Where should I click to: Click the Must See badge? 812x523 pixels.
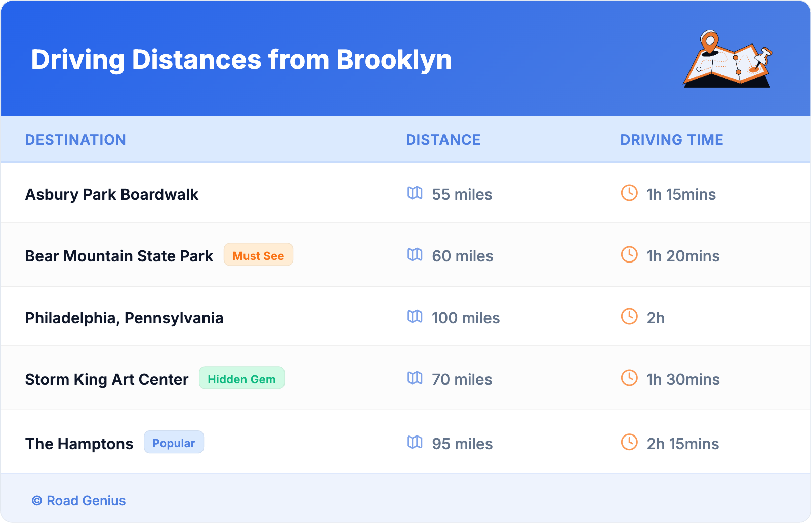(258, 255)
